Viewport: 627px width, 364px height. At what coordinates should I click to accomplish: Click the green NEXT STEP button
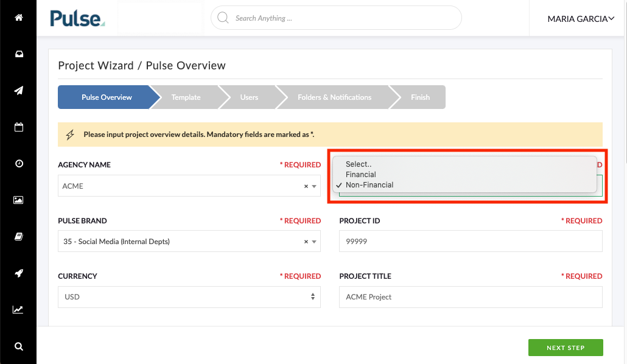click(566, 348)
